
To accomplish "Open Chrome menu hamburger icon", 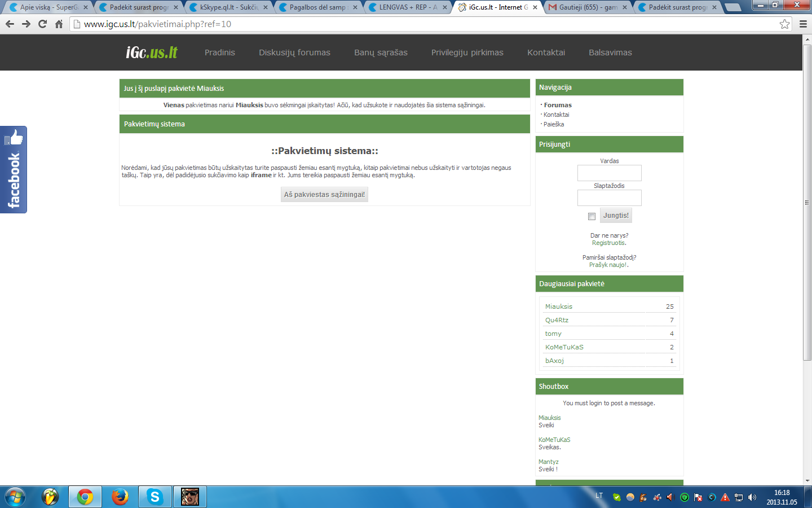I will (803, 24).
